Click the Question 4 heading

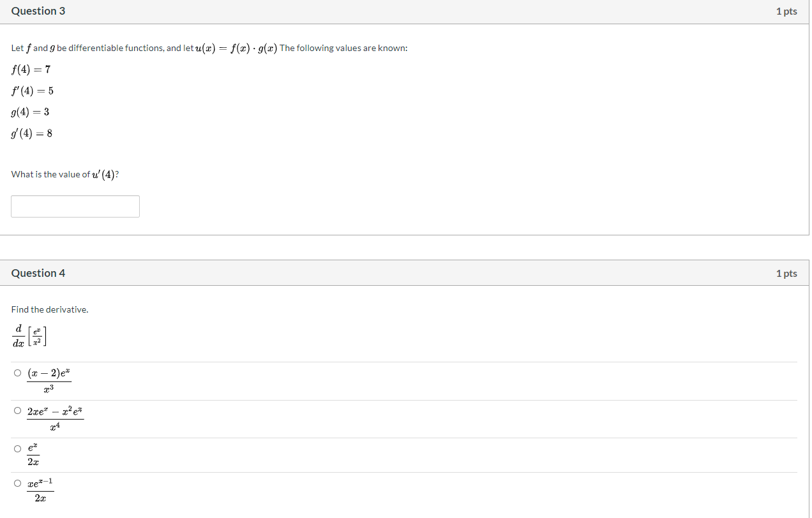pyautogui.click(x=38, y=273)
